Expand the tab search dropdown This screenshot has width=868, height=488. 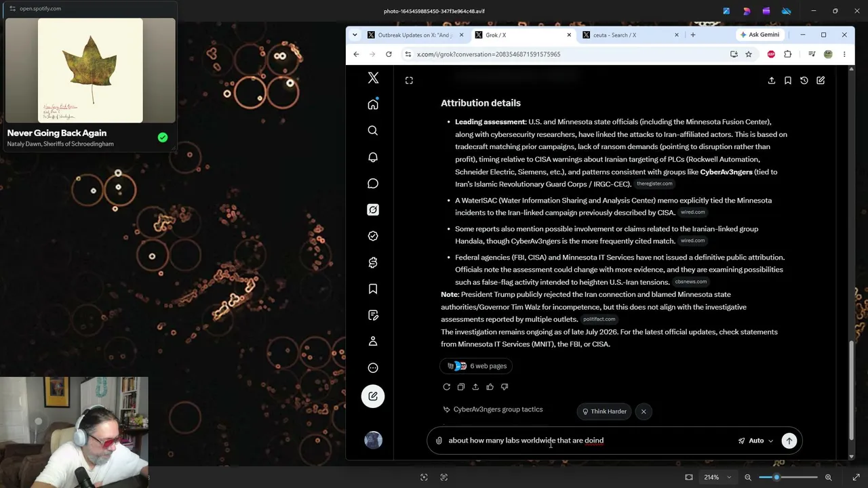click(x=355, y=35)
